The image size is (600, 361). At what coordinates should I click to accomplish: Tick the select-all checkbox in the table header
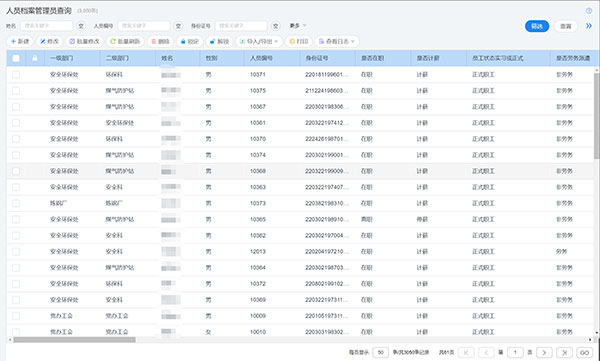coord(16,58)
